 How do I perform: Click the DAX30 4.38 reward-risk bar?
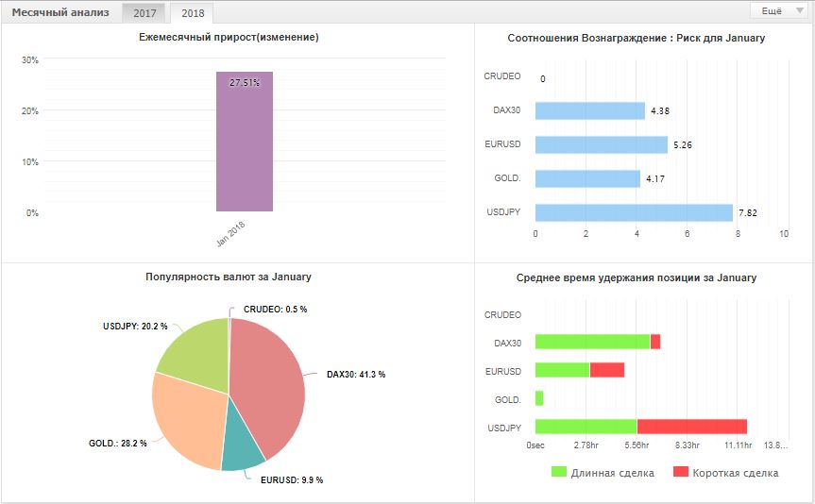(590, 110)
